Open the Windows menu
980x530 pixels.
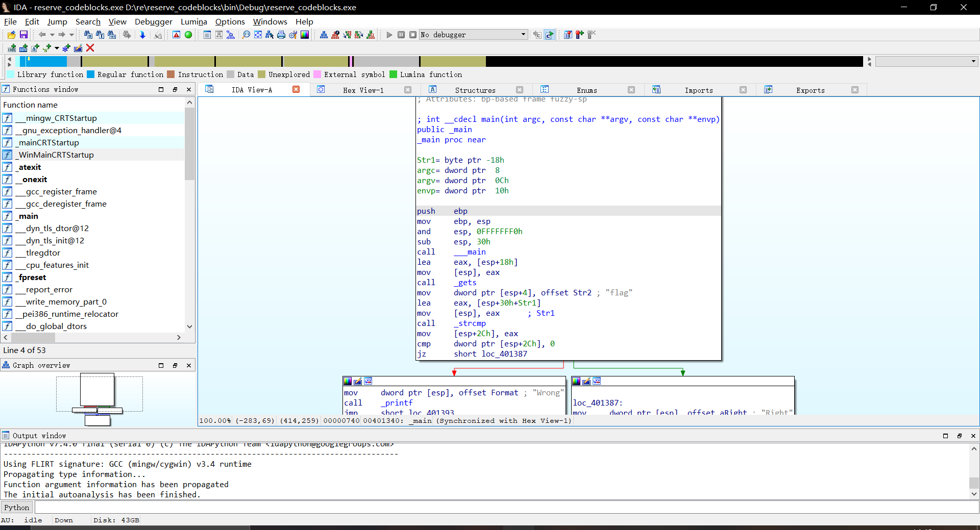click(270, 21)
